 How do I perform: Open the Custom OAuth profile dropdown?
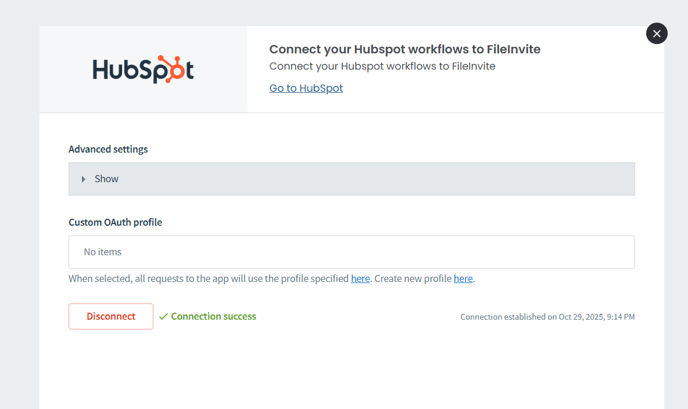(x=351, y=252)
